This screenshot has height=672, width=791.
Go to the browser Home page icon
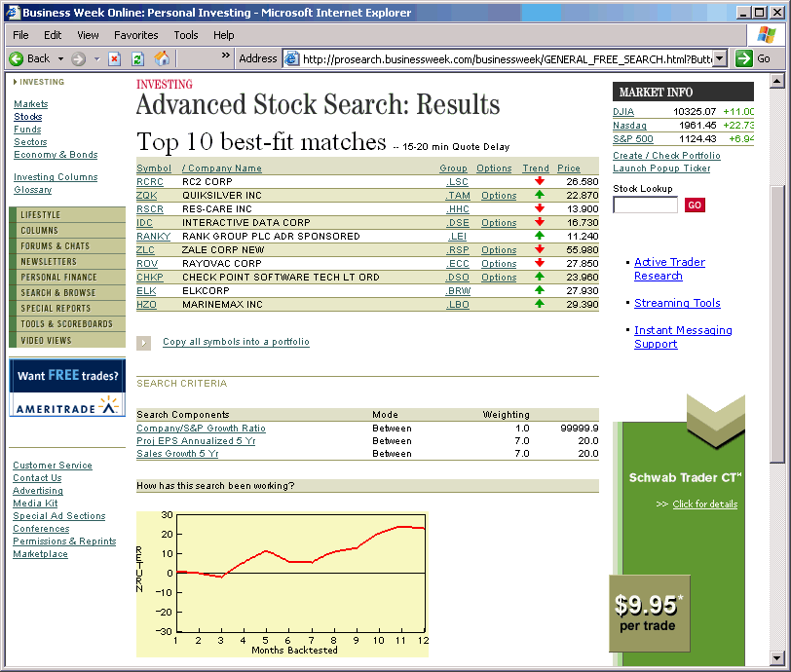(162, 58)
